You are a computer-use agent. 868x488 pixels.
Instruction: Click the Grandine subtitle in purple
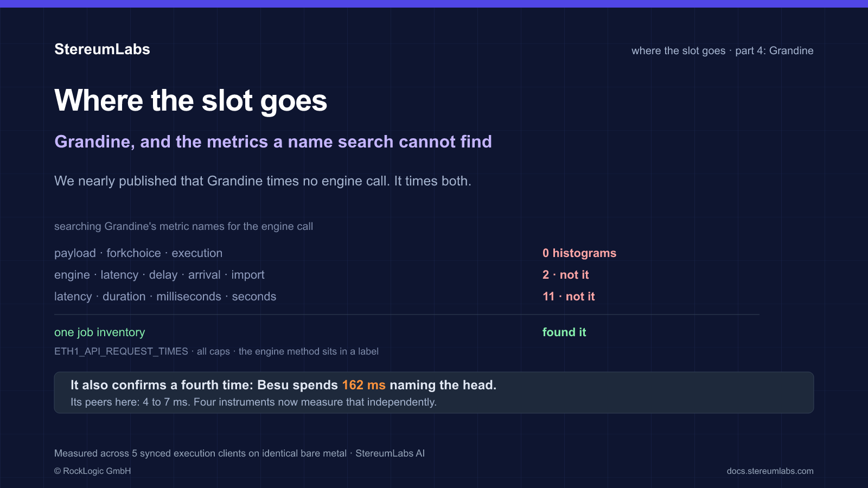click(273, 142)
